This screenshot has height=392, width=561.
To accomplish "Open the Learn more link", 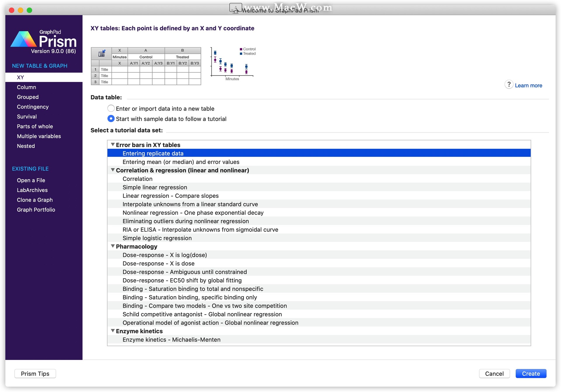I will point(528,86).
